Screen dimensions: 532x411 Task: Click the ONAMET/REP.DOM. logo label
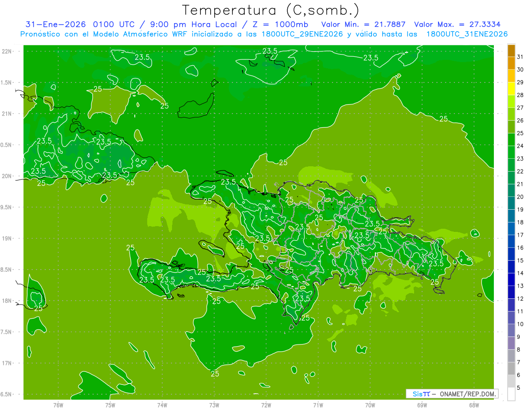pos(452,394)
